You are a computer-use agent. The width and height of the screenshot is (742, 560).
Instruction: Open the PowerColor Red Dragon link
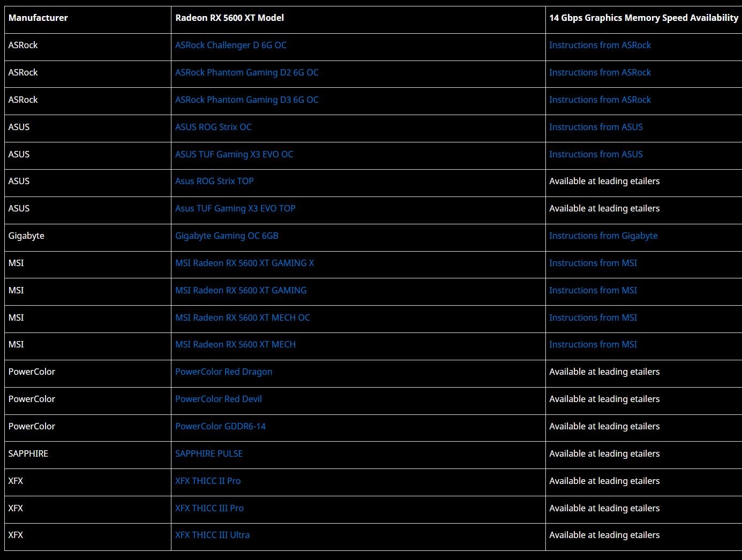(x=223, y=372)
